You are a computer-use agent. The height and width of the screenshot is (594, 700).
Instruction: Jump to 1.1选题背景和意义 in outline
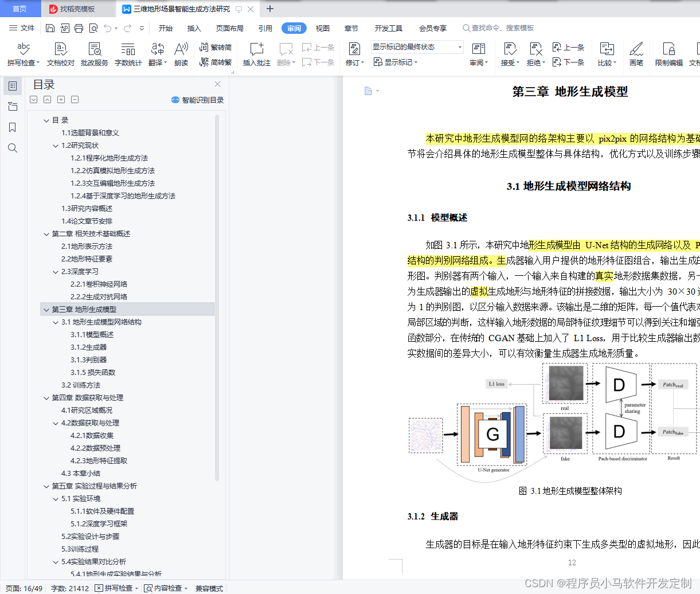[91, 133]
